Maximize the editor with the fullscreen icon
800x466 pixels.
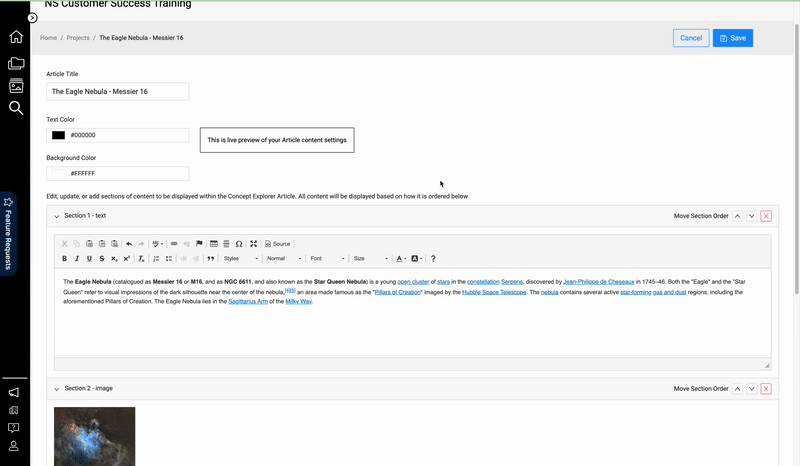pos(254,243)
